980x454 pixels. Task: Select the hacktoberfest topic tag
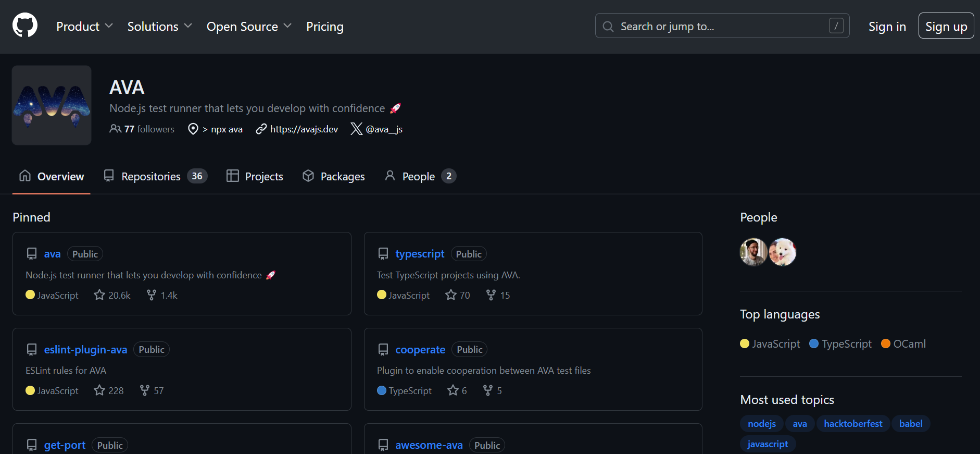pyautogui.click(x=853, y=424)
